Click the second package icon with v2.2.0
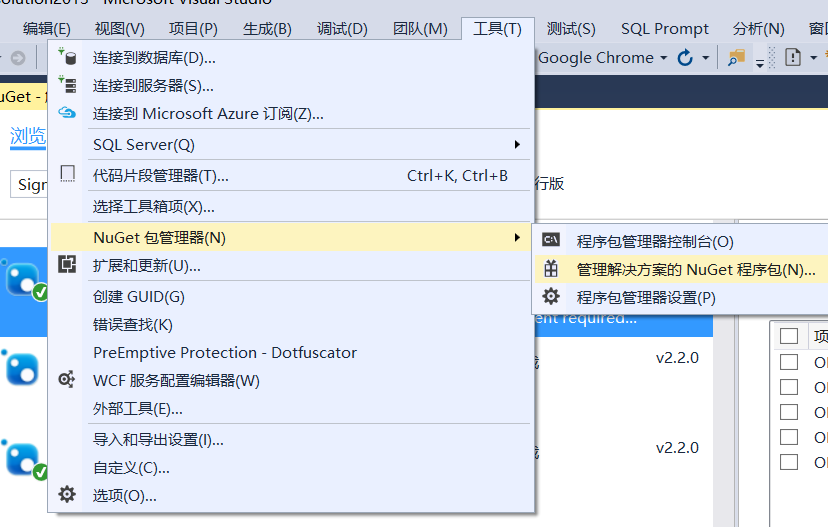The height and width of the screenshot is (527, 828). pos(22,369)
